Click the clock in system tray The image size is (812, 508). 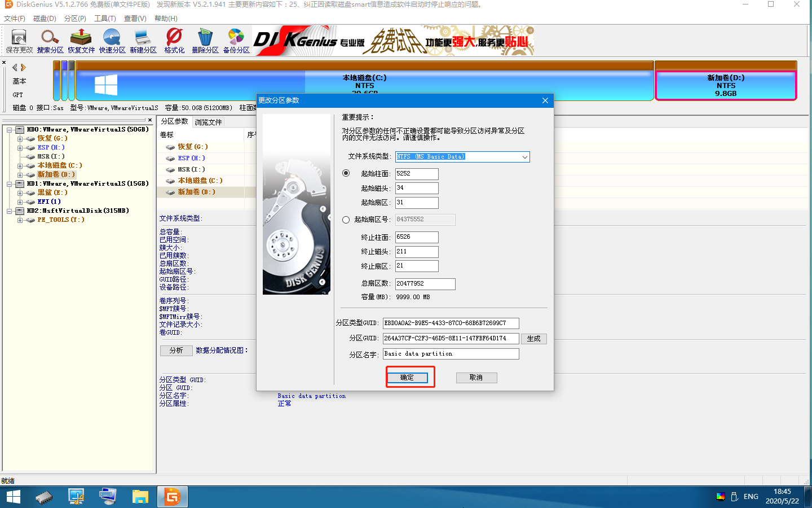click(x=782, y=496)
